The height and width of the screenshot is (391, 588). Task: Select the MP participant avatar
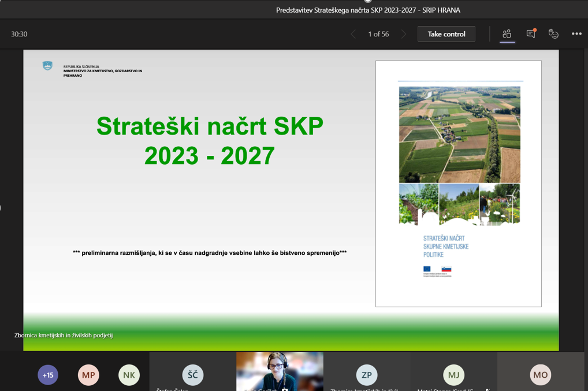click(x=88, y=375)
